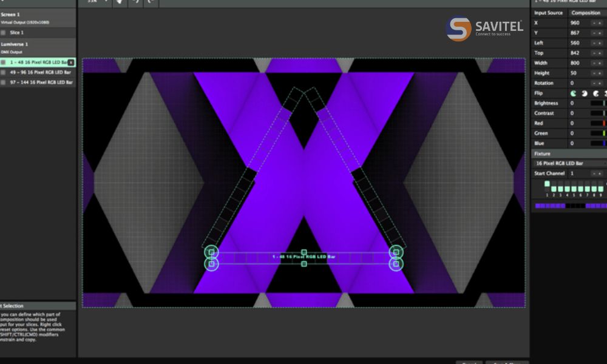
Task: Click the top center handle of selected bar
Action: point(304,252)
